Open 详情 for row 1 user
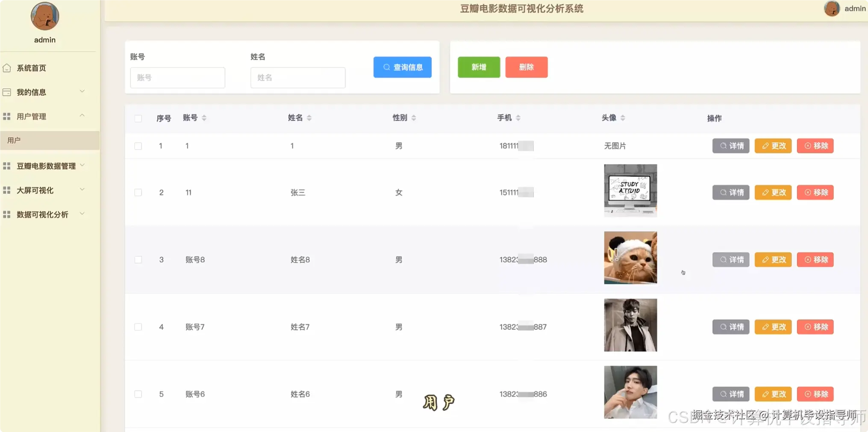The image size is (868, 432). pyautogui.click(x=731, y=146)
